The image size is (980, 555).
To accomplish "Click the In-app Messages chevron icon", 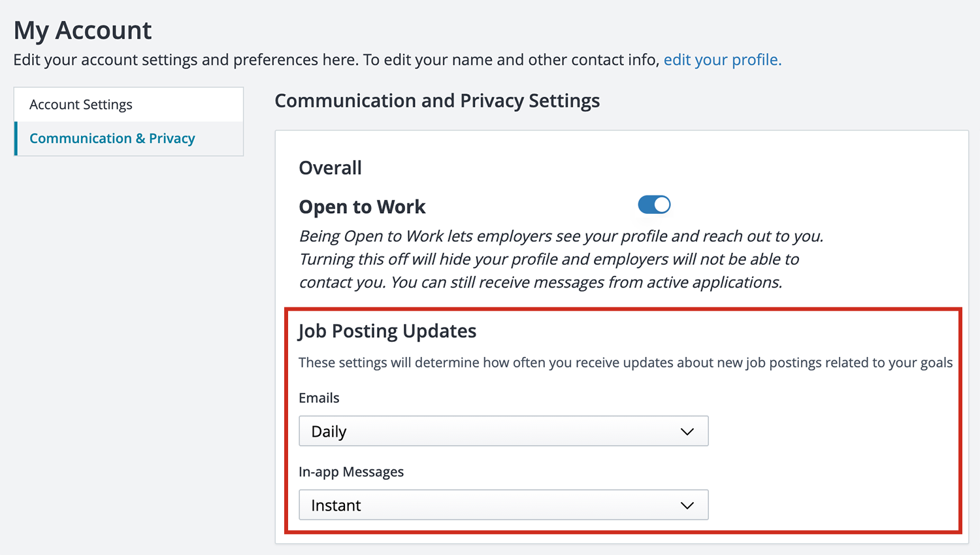I will (x=686, y=505).
